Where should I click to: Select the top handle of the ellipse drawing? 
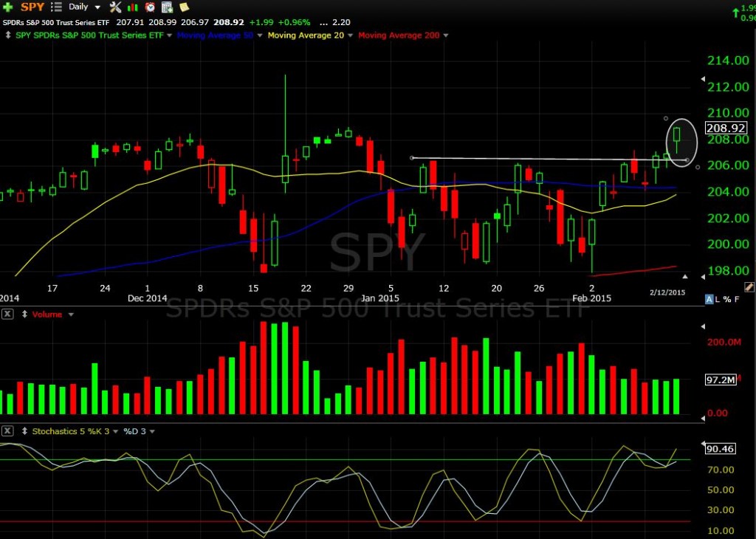666,118
